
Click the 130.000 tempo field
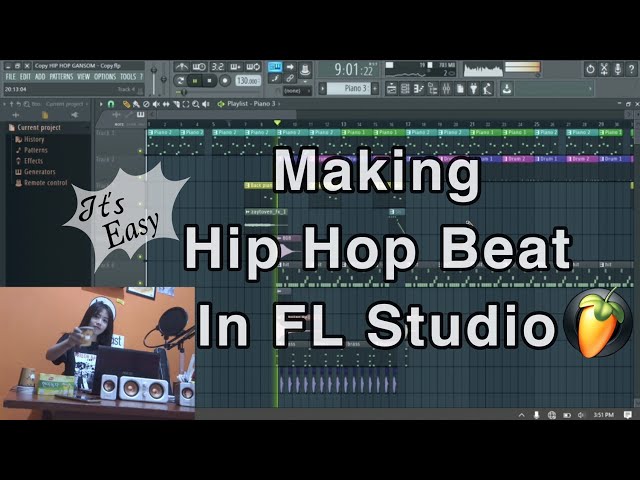point(248,81)
